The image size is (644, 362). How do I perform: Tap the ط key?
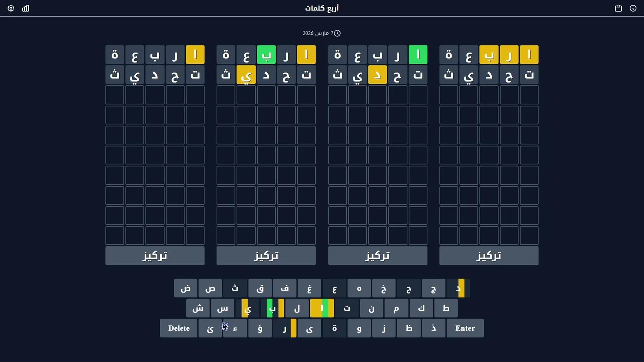point(446,308)
